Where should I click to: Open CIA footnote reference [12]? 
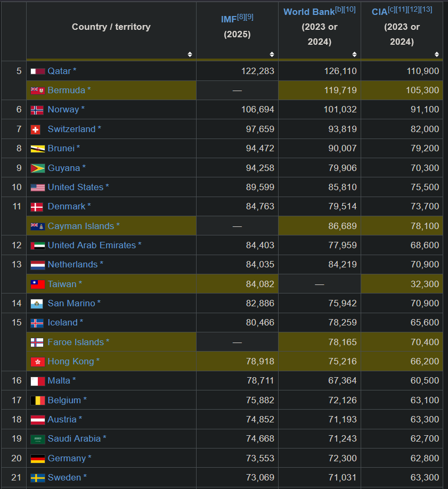414,10
